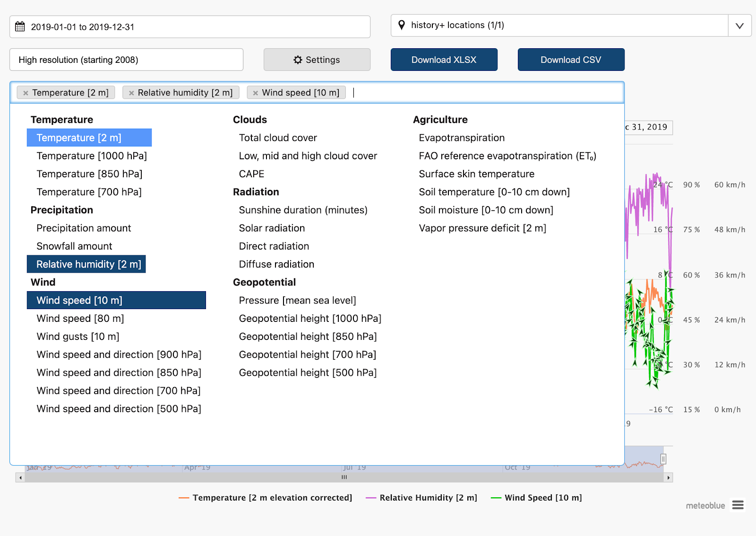
Task: Add Vapor pressure deficit [2 m]
Action: tap(482, 228)
